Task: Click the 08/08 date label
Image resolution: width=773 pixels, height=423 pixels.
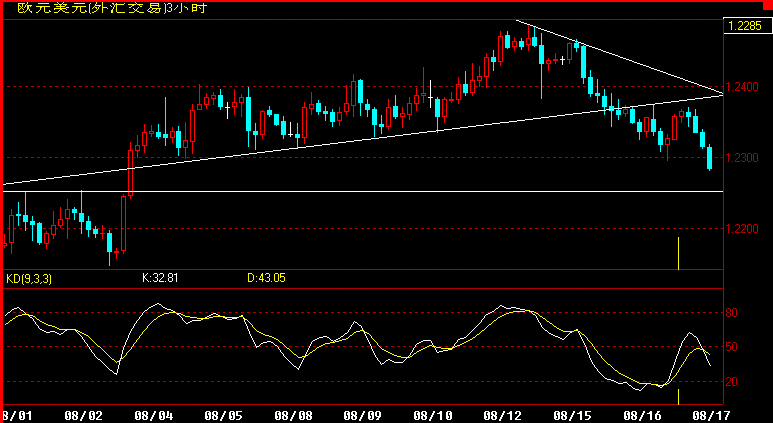Action: point(293,416)
